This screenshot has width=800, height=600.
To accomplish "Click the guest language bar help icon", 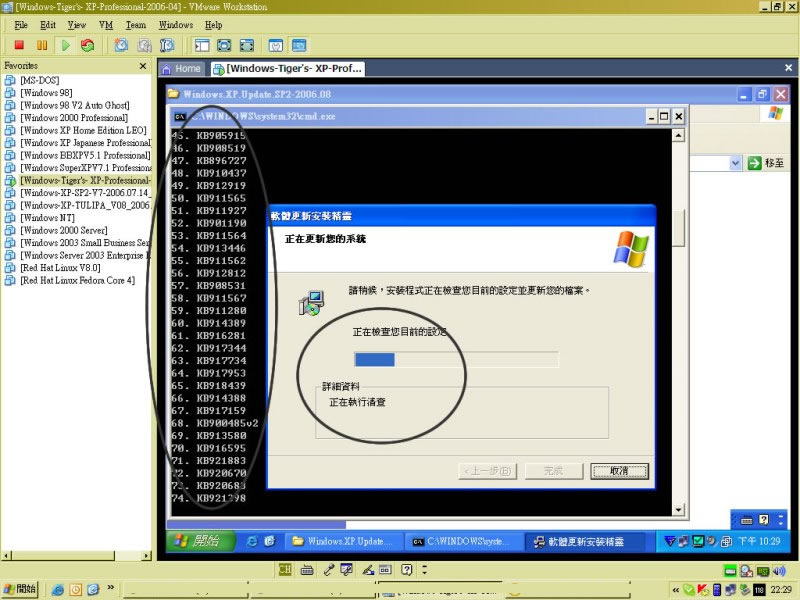I will click(764, 520).
